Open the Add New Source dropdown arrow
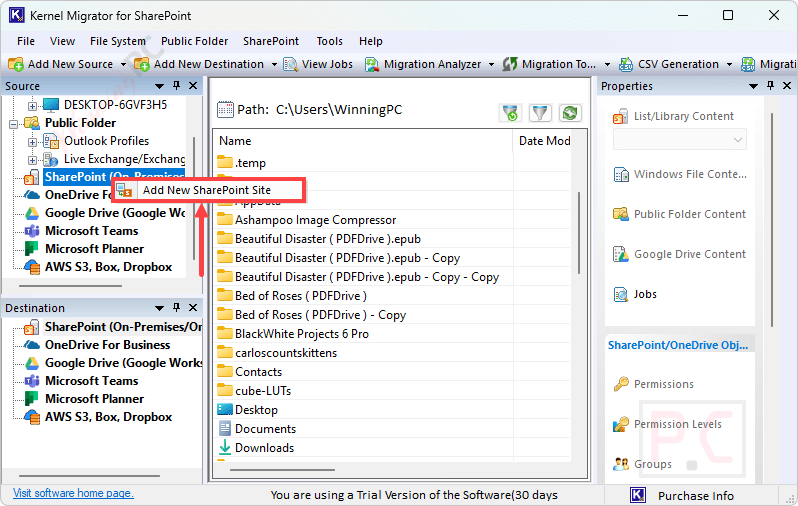This screenshot has height=506, width=798. click(x=123, y=65)
